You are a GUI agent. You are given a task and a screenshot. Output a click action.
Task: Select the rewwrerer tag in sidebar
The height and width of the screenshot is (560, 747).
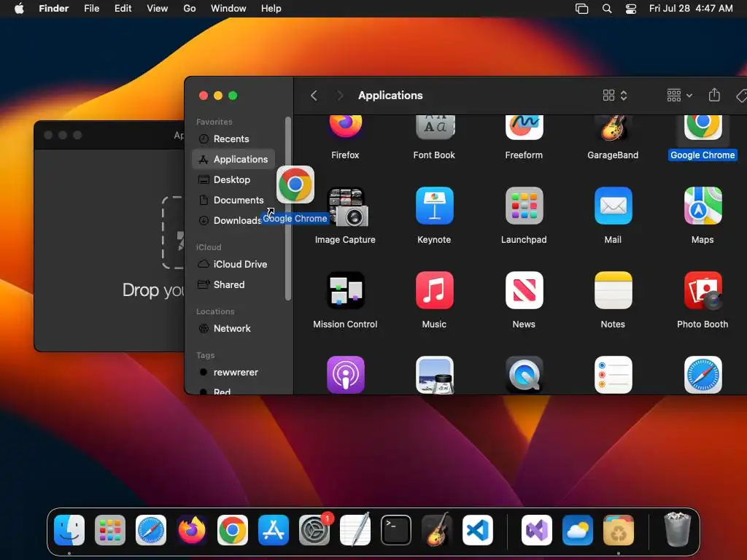click(x=233, y=373)
